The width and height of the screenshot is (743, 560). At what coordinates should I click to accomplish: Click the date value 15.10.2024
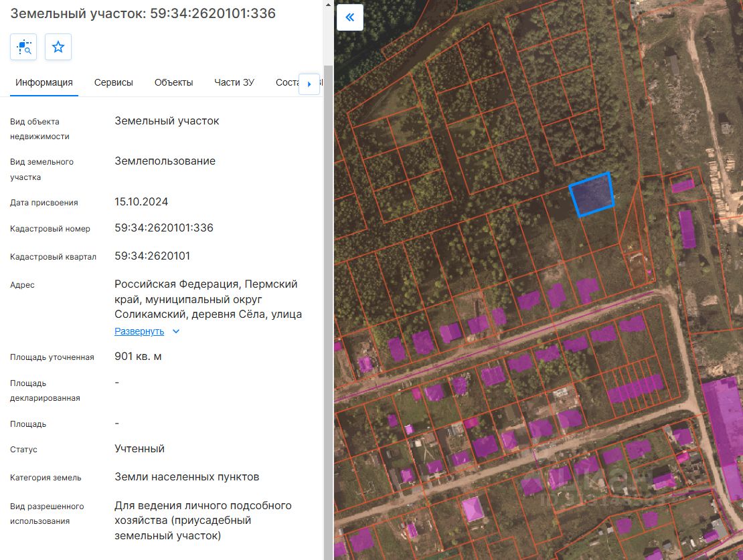[x=141, y=202]
